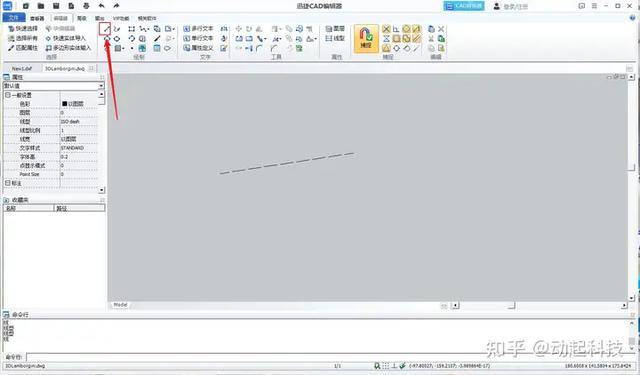
Task: Toggle the first snap mode icon next to 捕捉
Action: pyautogui.click(x=386, y=29)
